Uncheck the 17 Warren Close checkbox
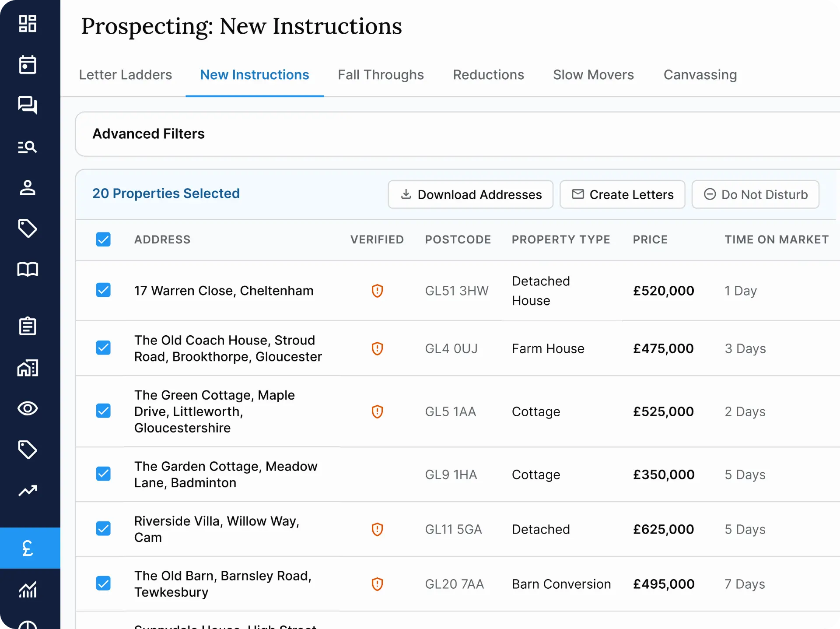Viewport: 840px width, 629px height. point(103,290)
